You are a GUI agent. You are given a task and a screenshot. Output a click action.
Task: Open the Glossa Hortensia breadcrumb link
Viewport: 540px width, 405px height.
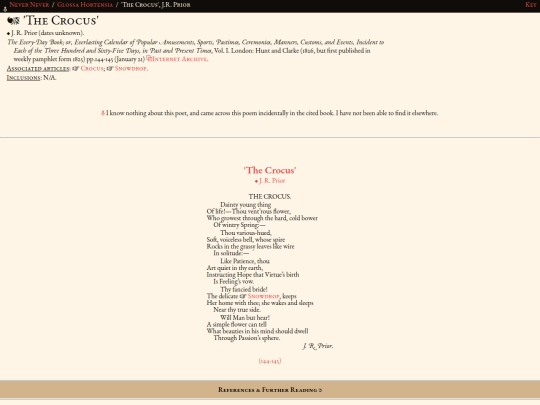85,5
